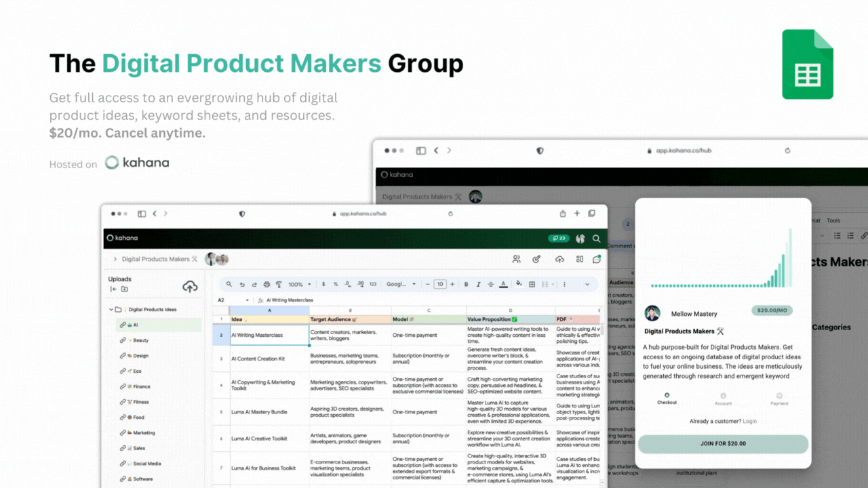Screen dimensions: 868x488
Task: Open the zoom 100% dropdown
Action: click(x=300, y=285)
